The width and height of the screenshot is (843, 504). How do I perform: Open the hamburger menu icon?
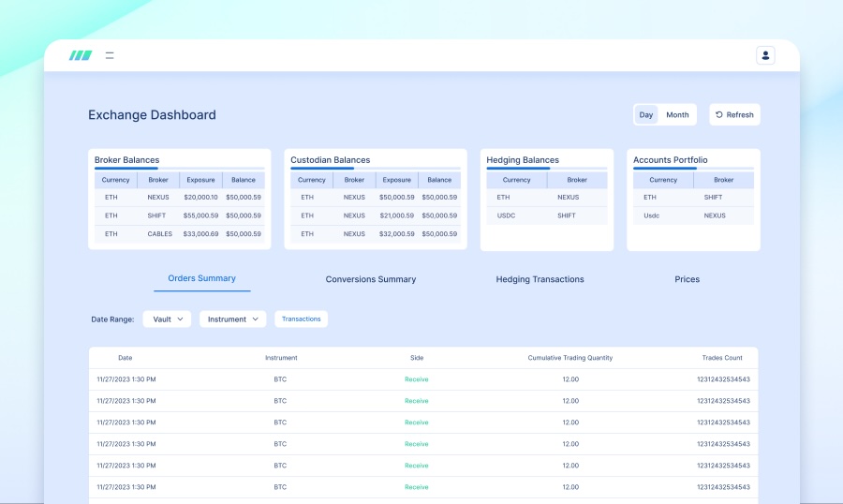[110, 55]
